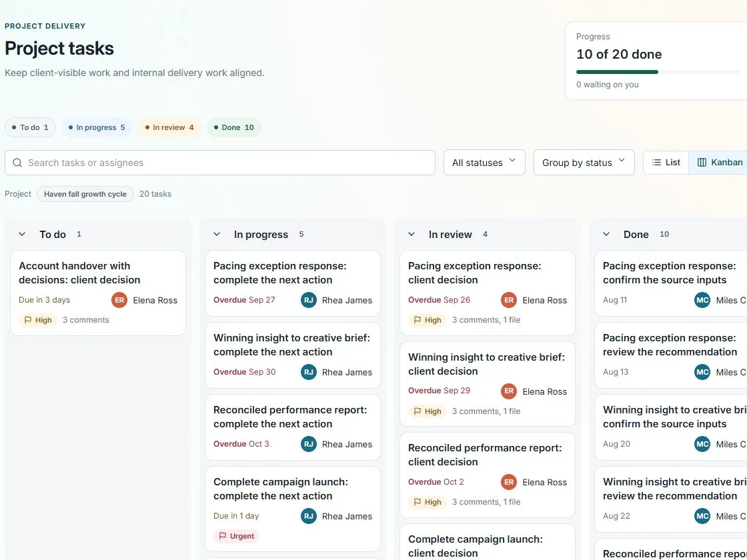Click High flag on Overdue Oct 2 card
This screenshot has height=560, width=747.
click(428, 502)
